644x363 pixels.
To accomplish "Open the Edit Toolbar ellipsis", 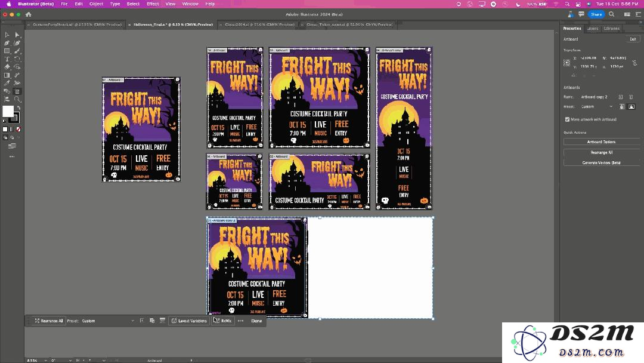I will click(12, 156).
